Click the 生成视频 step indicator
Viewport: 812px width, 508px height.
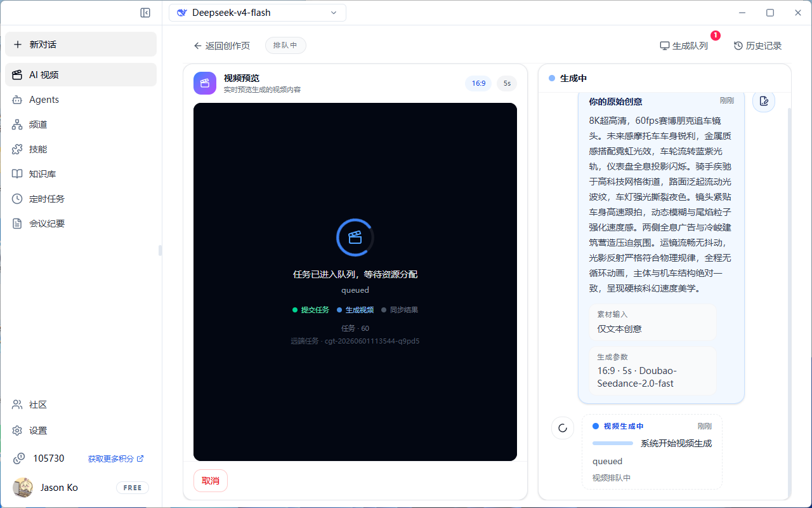(x=355, y=310)
